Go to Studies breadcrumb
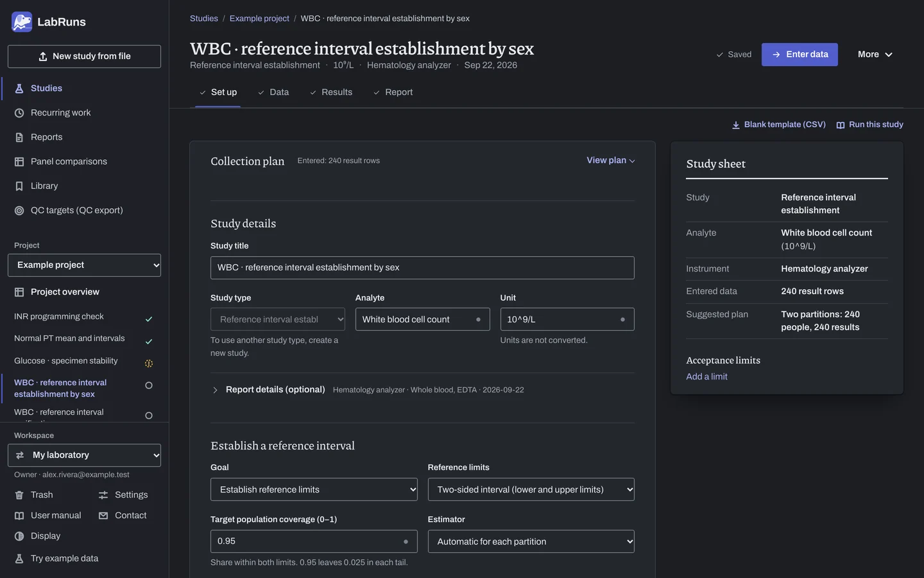Image resolution: width=924 pixels, height=578 pixels. pyautogui.click(x=204, y=19)
